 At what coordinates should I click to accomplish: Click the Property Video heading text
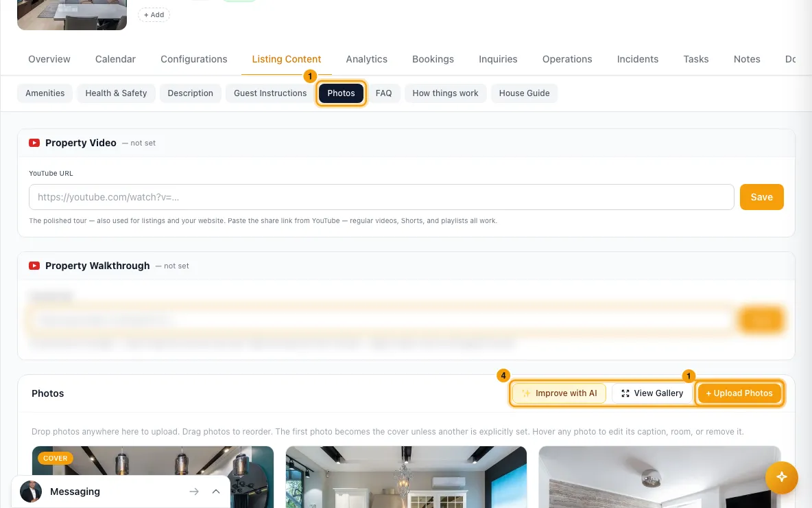81,143
